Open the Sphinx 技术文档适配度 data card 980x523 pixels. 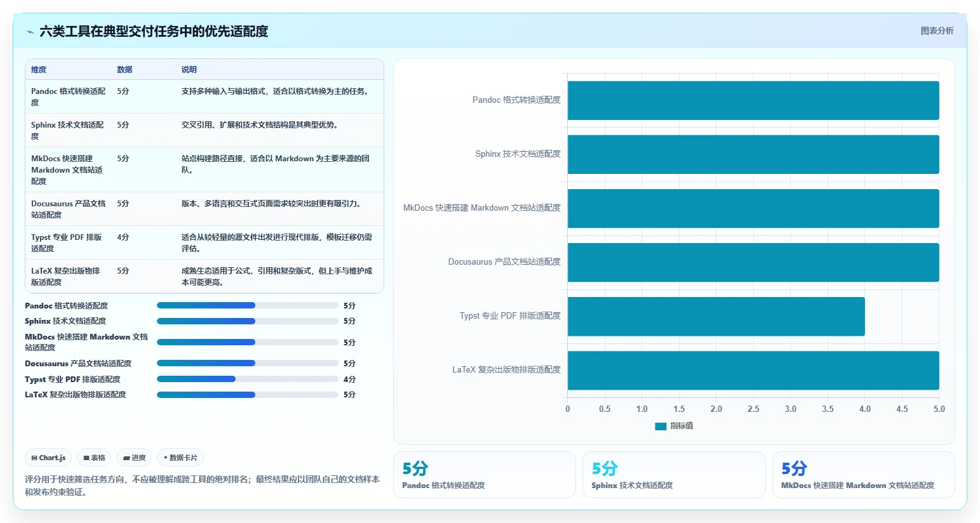[674, 475]
